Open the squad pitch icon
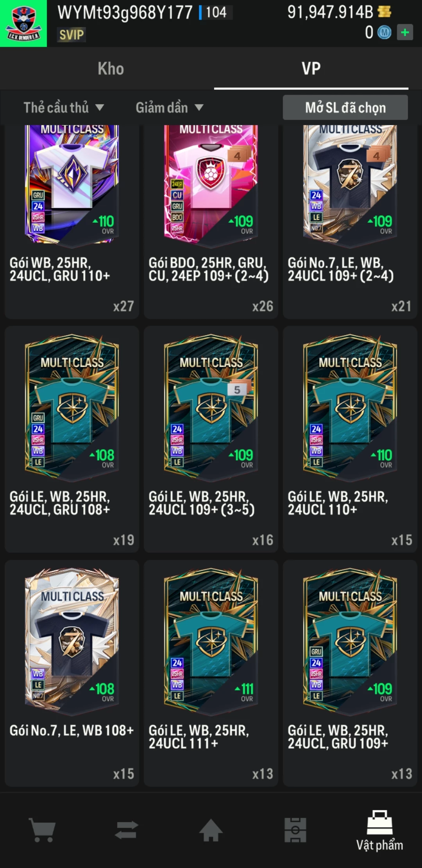This screenshot has height=868, width=422. (295, 830)
